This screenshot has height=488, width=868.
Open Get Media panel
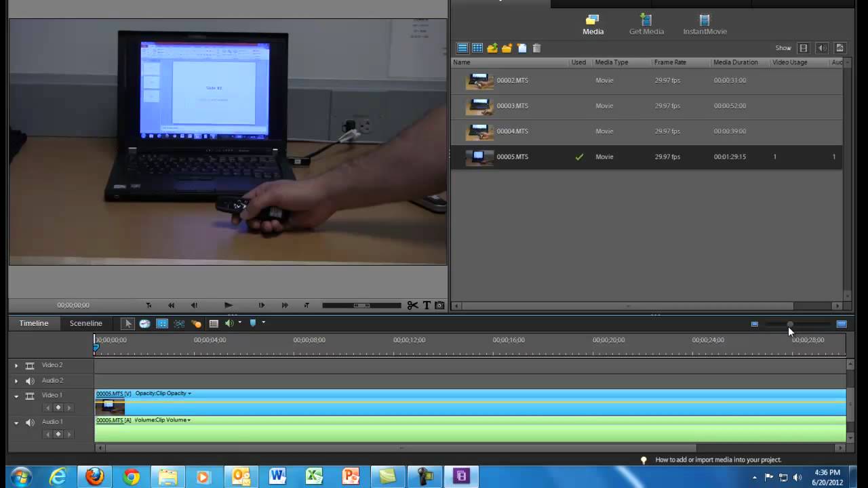(x=646, y=25)
